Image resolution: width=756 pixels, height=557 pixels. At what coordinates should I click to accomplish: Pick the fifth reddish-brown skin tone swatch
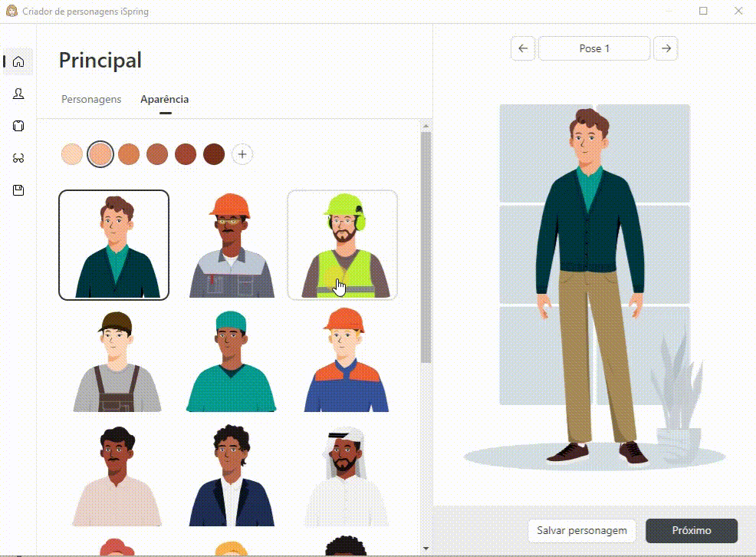[186, 154]
